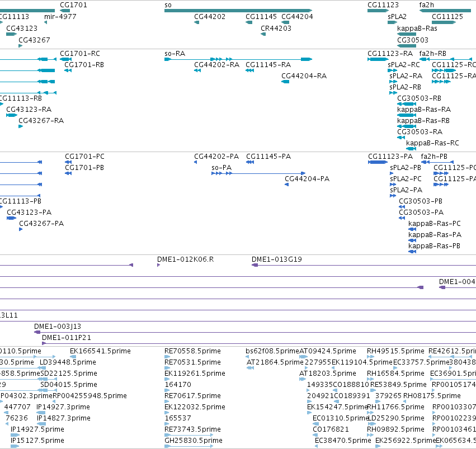Select the CG1701-PC protein
The image size is (476, 449).
[x=68, y=162]
